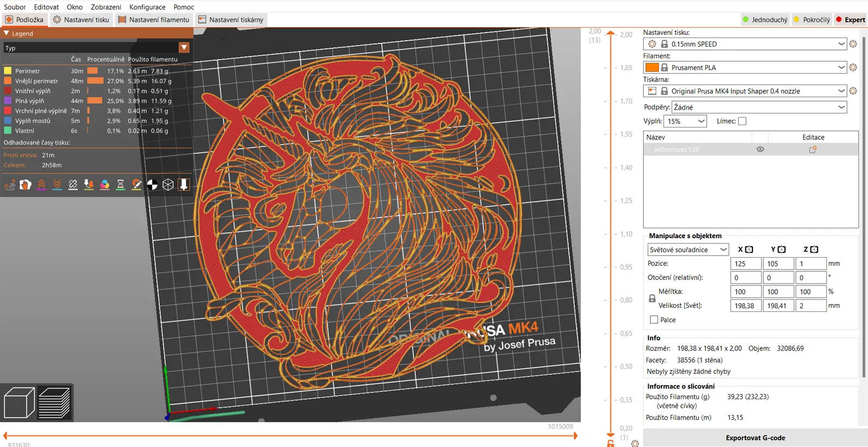Open the Okno menu

coord(75,7)
